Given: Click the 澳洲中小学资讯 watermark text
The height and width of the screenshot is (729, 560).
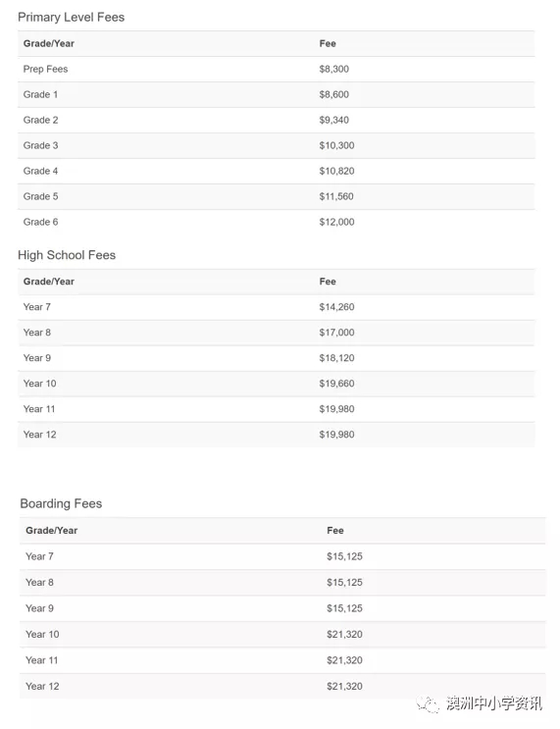Looking at the screenshot, I should pyautogui.click(x=494, y=703).
